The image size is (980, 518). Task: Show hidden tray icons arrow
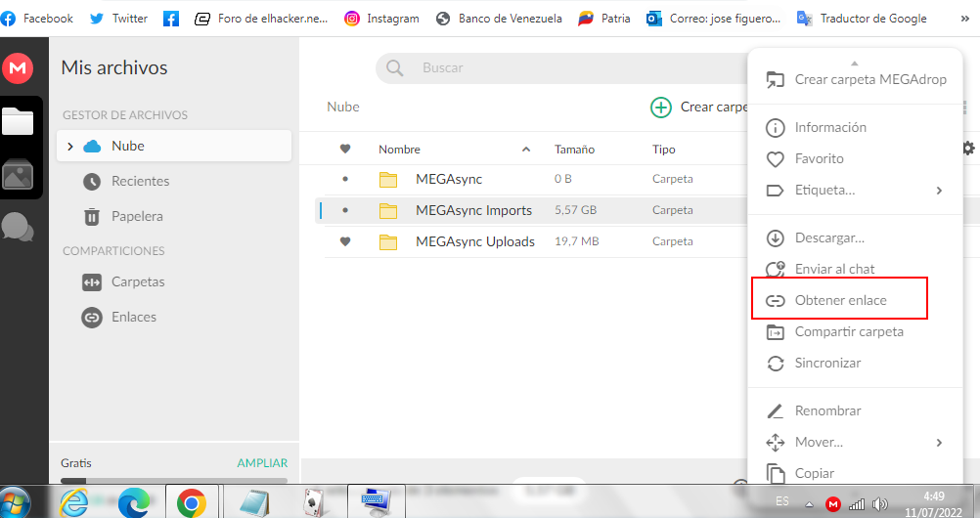point(810,504)
